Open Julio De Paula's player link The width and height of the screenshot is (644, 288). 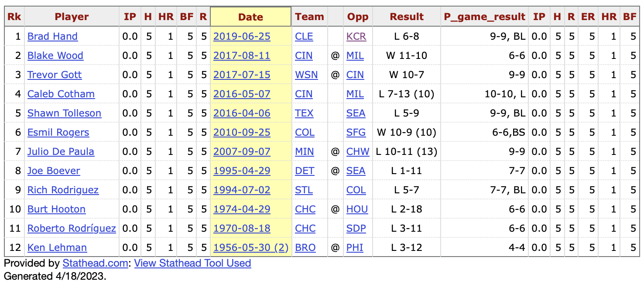coord(61,151)
